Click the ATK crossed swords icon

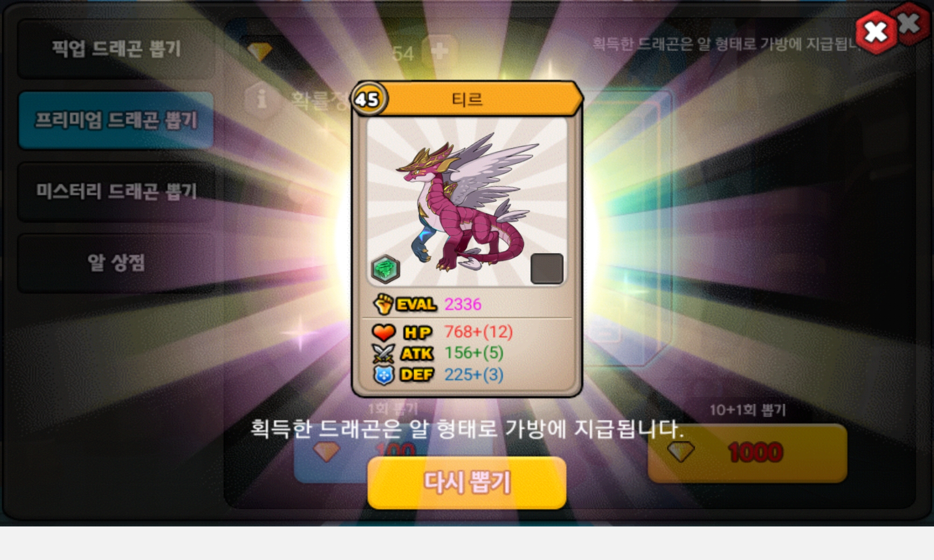coord(383,354)
